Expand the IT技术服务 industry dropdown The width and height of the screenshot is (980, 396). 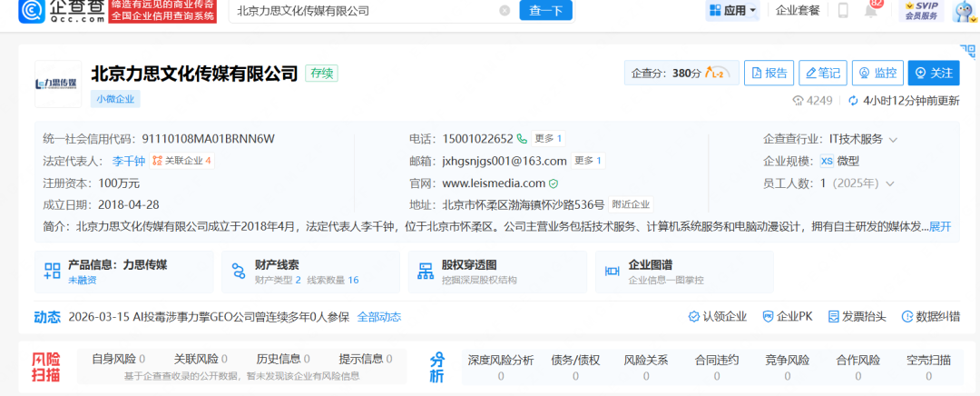pyautogui.click(x=893, y=139)
